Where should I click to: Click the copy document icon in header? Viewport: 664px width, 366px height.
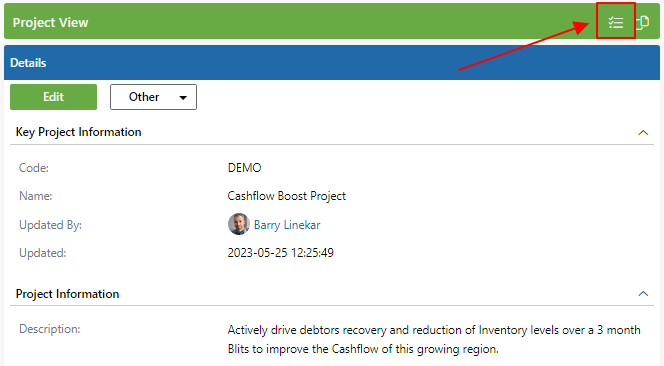[643, 22]
